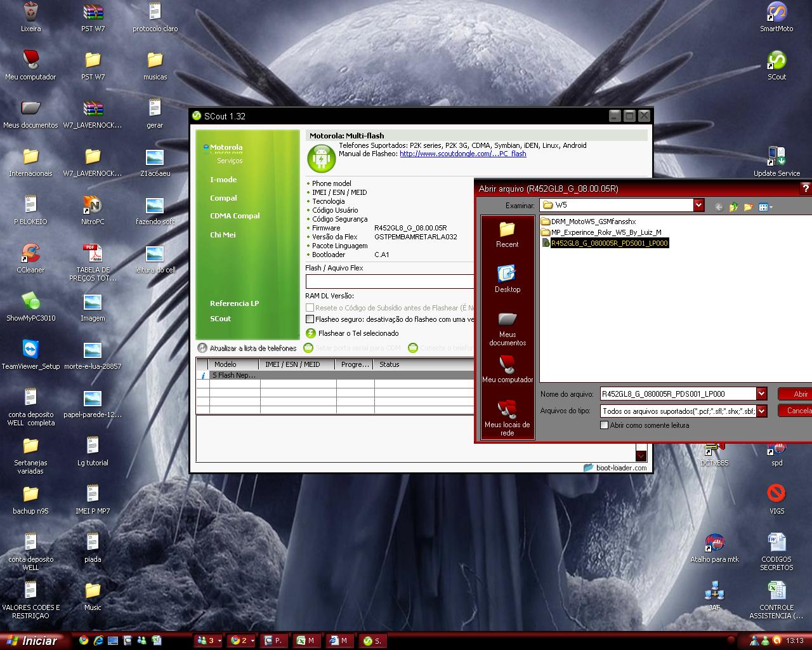Open ShowMyPC3010 desktop icon
Screen dimensions: 812x650
point(30,307)
